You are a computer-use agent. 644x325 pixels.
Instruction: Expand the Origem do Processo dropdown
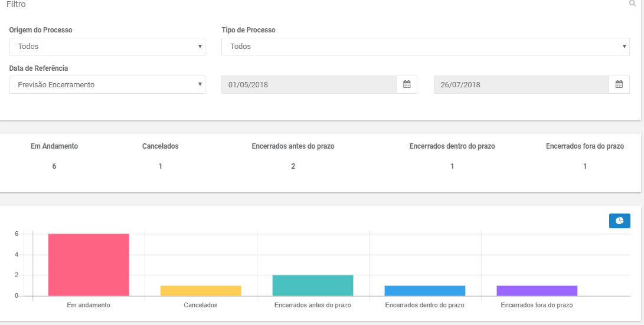point(107,47)
